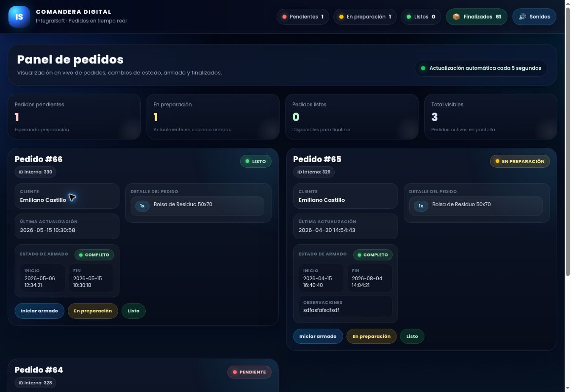This screenshot has height=392, width=571.
Task: Toggle Sonidos sound alerts
Action: click(x=534, y=17)
